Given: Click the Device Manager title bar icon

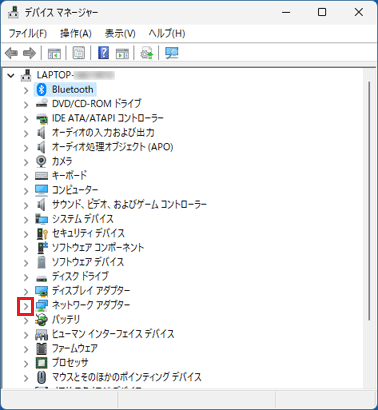Looking at the screenshot, I should (x=13, y=12).
